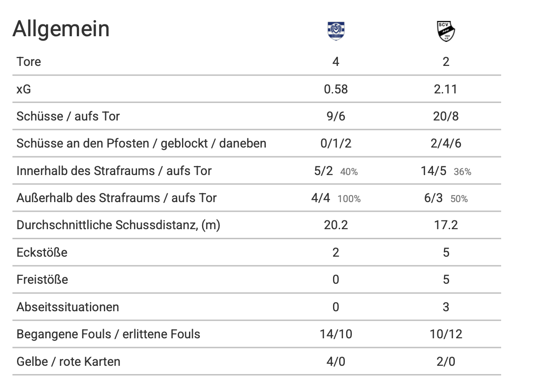536x392 pixels.
Task: Click the Gelbe / rote Karten label
Action: [x=68, y=361]
